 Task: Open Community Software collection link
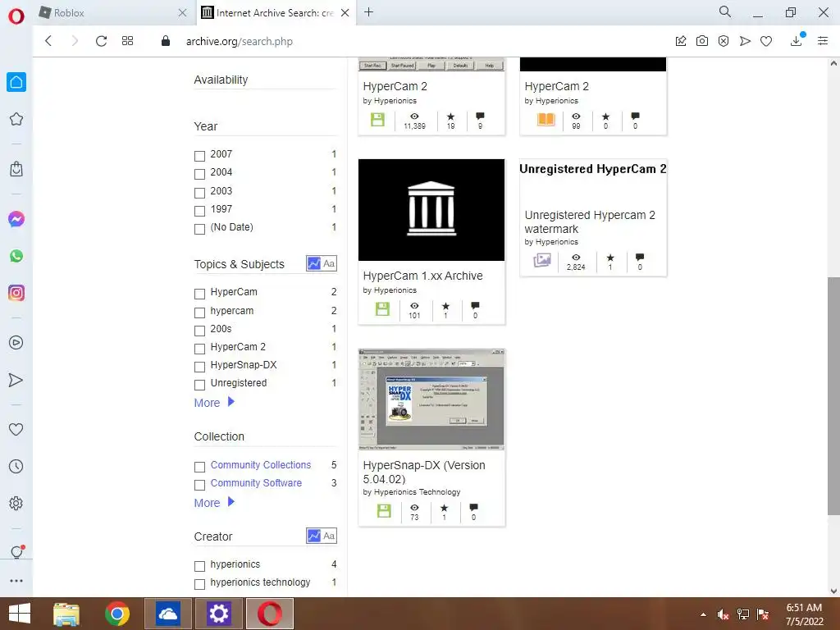(x=256, y=483)
